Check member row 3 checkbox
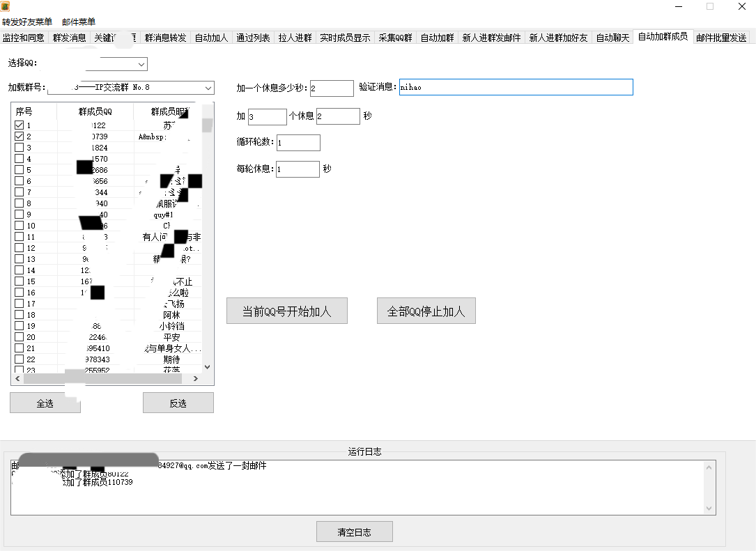Screen dimensions: 756x551 pos(20,147)
